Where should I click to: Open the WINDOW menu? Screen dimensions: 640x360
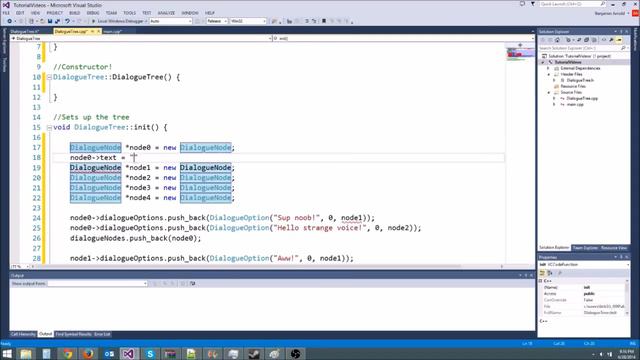point(190,13)
